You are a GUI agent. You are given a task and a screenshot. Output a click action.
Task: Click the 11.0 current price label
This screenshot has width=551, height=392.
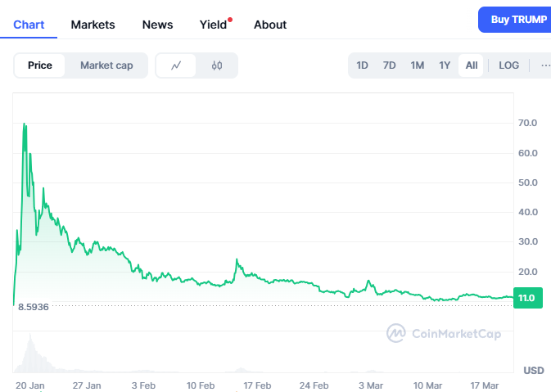[528, 298]
